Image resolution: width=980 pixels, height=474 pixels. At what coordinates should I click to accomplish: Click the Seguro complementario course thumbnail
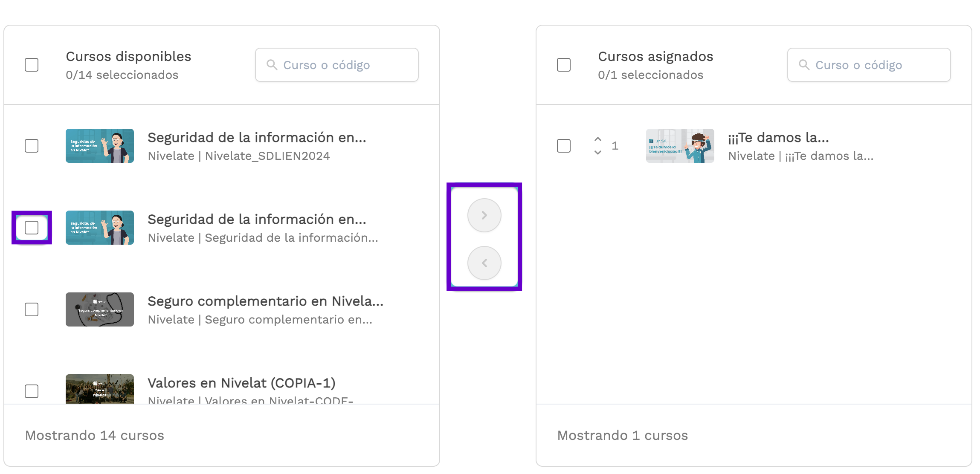[x=100, y=309]
